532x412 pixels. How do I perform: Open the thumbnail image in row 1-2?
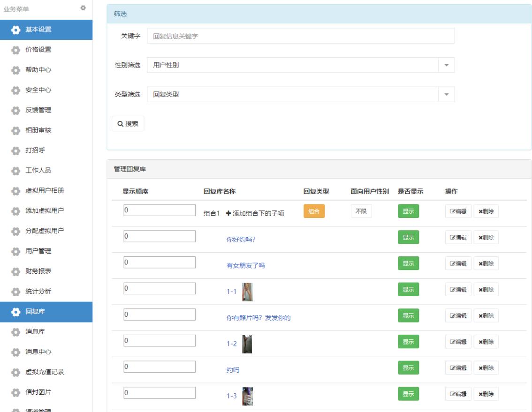click(247, 344)
